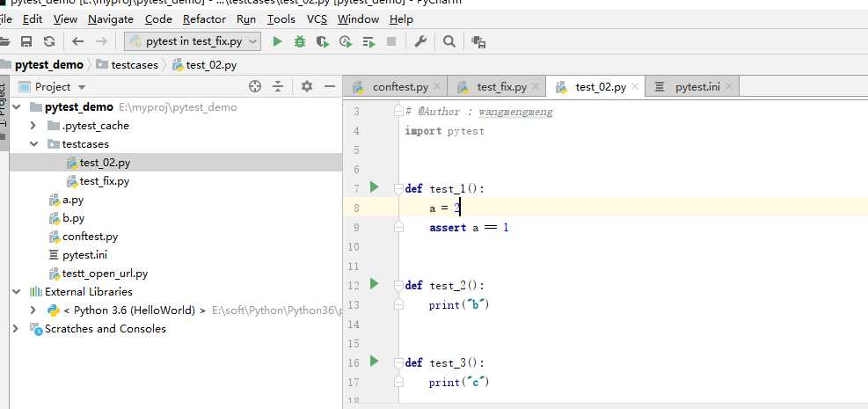Select testt_open_url.py in the project tree

coord(106,274)
